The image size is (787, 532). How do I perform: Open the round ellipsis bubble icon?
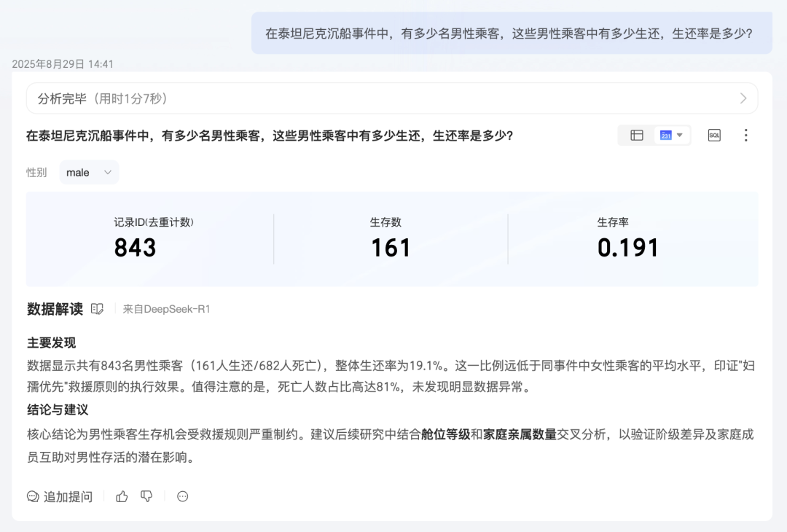(183, 497)
